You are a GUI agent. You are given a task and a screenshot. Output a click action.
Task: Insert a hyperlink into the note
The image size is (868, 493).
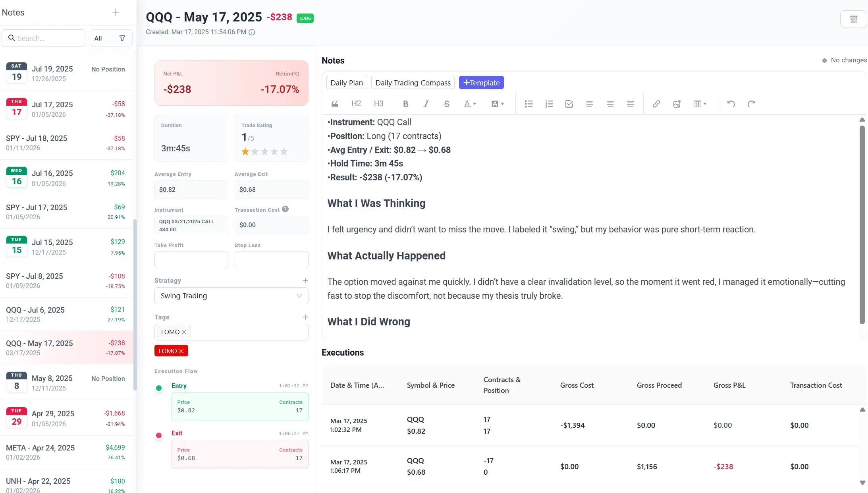[656, 104]
